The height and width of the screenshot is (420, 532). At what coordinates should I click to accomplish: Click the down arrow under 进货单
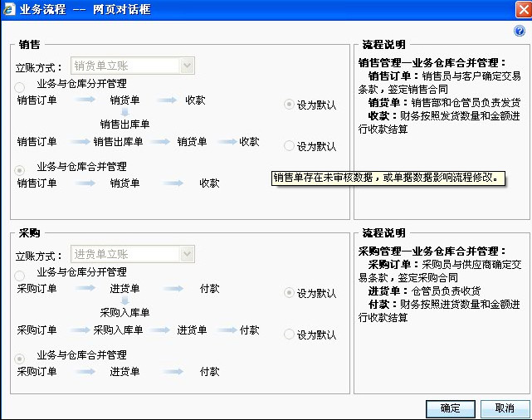click(x=124, y=300)
